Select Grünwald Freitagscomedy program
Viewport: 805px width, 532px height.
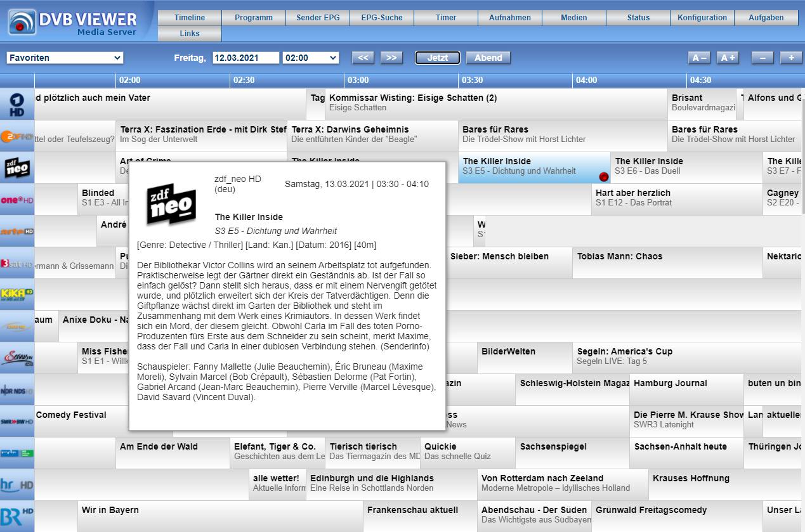click(x=677, y=516)
